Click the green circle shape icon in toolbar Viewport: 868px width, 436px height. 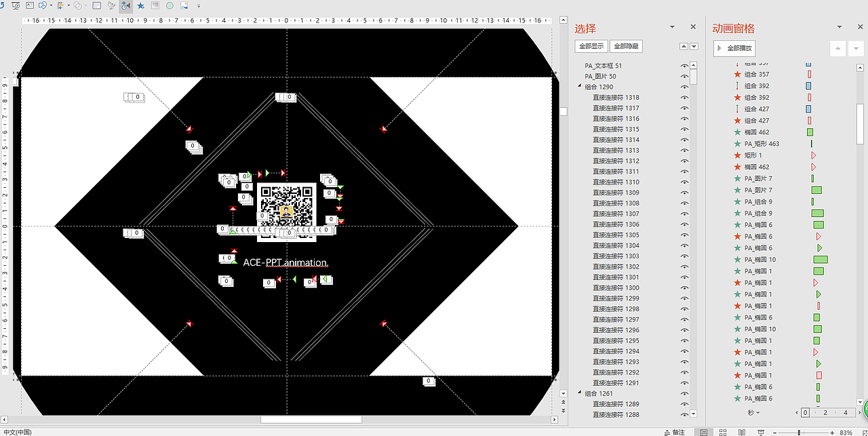(170, 5)
